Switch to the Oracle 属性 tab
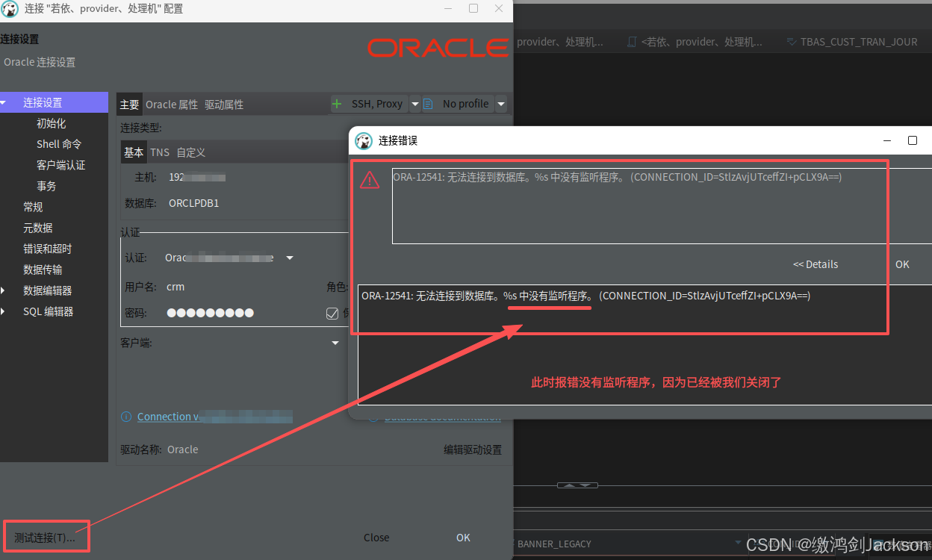 pos(172,105)
